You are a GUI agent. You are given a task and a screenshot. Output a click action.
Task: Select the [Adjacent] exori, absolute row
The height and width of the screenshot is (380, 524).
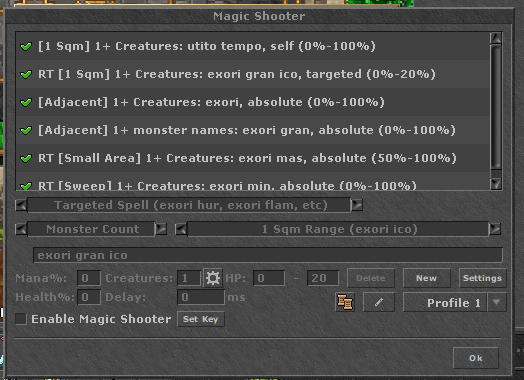pos(253,102)
